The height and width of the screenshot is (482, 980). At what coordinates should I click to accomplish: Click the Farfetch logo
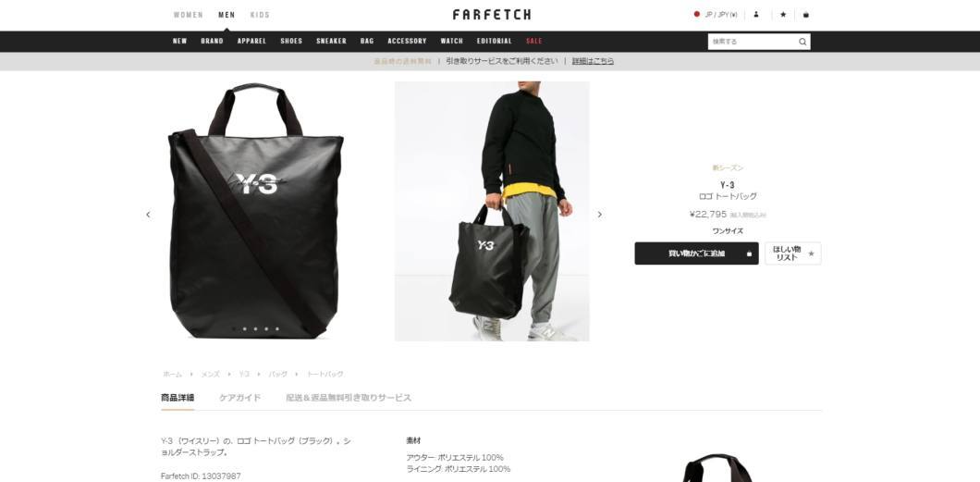[x=492, y=15]
